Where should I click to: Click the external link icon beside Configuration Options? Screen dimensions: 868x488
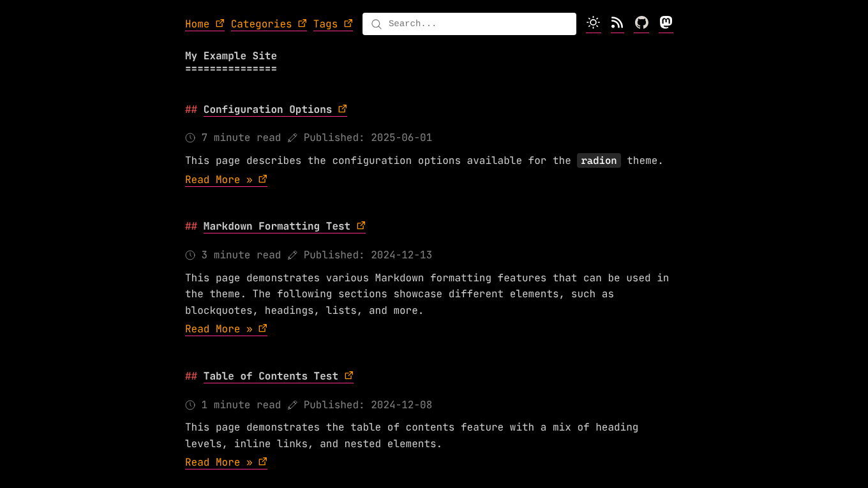coord(342,108)
